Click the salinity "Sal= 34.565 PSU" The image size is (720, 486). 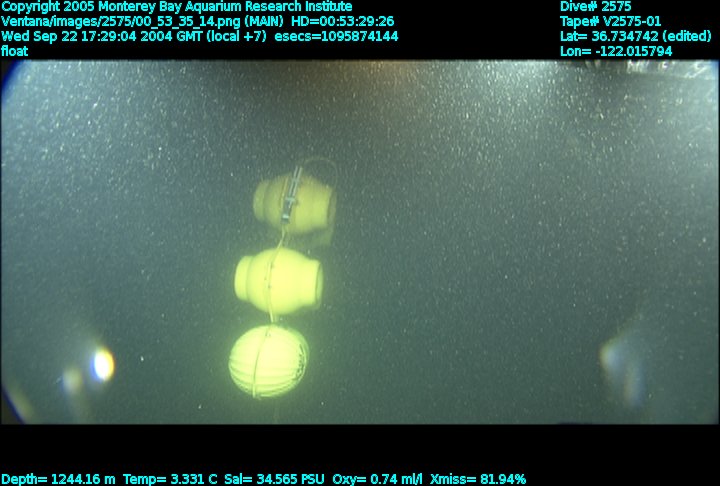pos(274,480)
